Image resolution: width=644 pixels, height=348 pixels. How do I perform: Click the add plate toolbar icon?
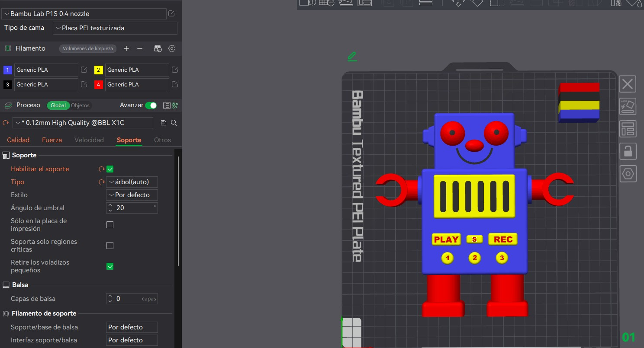coord(326,3)
